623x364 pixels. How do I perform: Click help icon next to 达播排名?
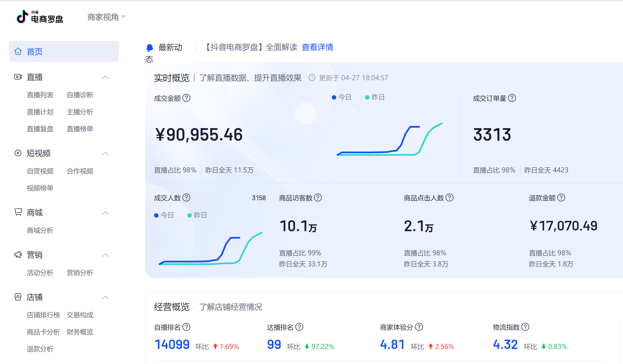point(299,327)
